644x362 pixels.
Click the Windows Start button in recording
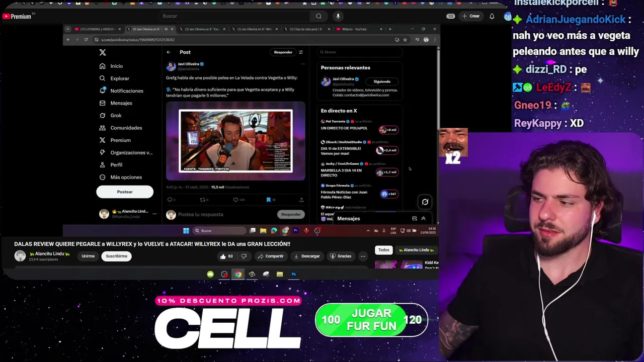(x=186, y=231)
